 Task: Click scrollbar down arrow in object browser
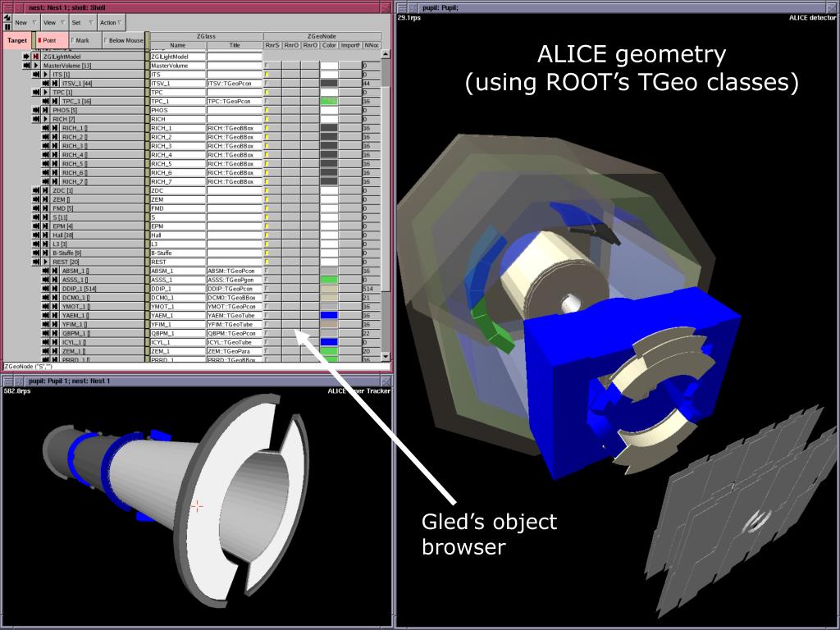pyautogui.click(x=386, y=357)
